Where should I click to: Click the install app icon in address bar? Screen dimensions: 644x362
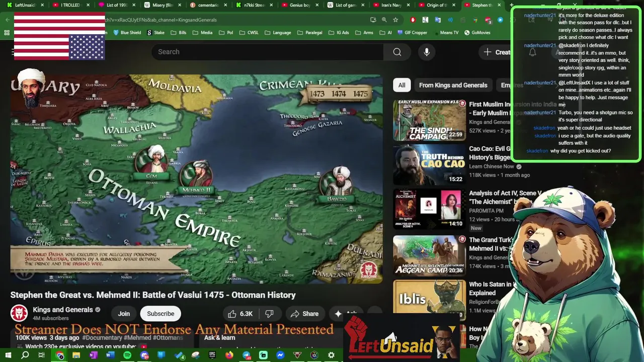(x=373, y=20)
